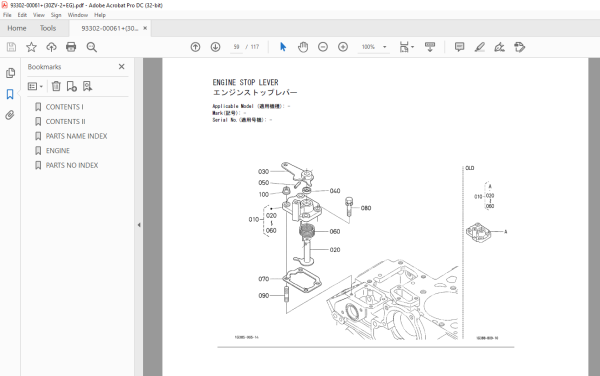Screen dimensions: 600x376
Task: Click the page number input field
Action: (x=236, y=47)
